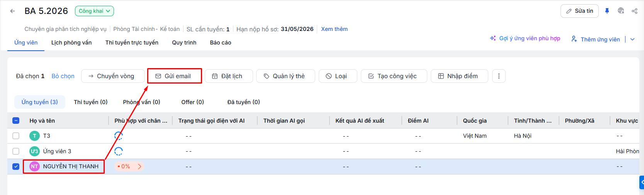644x195 pixels.
Task: Click the sparkle Gợi ý ứng viên phù hợp
Action: [x=525, y=38]
